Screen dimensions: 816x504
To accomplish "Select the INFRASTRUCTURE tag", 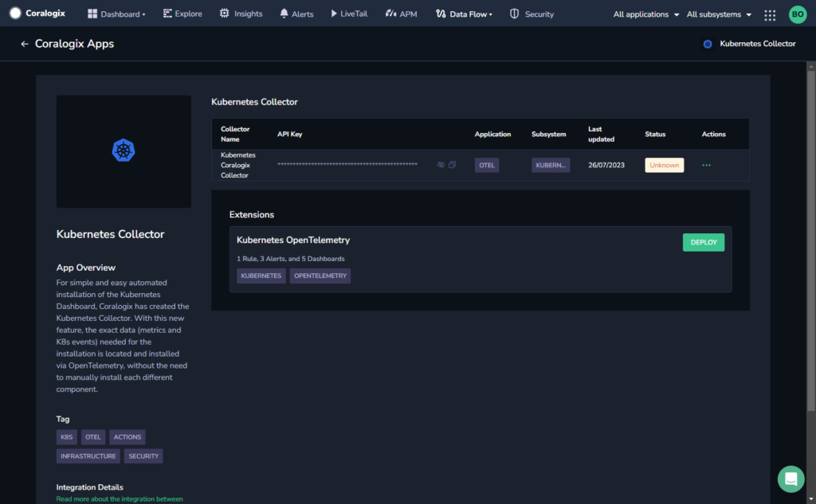I will (x=88, y=456).
